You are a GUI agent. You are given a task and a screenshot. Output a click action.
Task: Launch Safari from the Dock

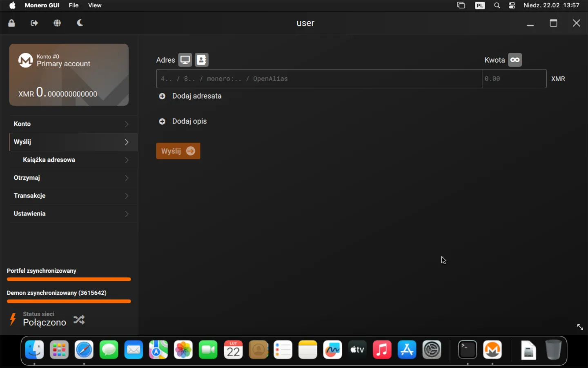[x=84, y=350]
